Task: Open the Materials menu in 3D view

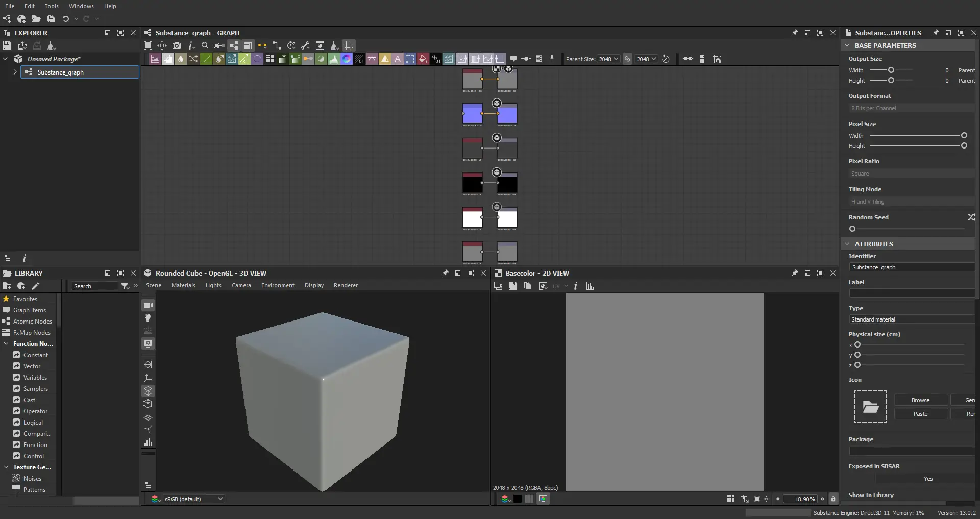Action: [x=183, y=285]
